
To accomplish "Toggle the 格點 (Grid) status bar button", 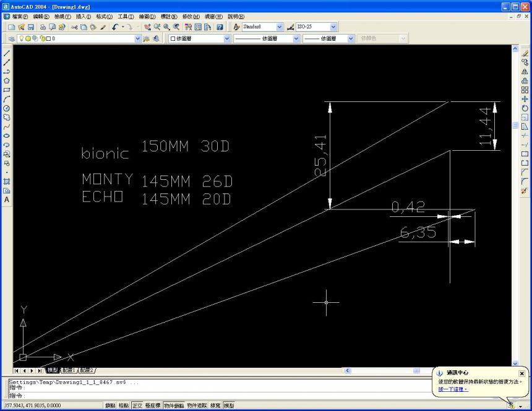I will point(124,405).
